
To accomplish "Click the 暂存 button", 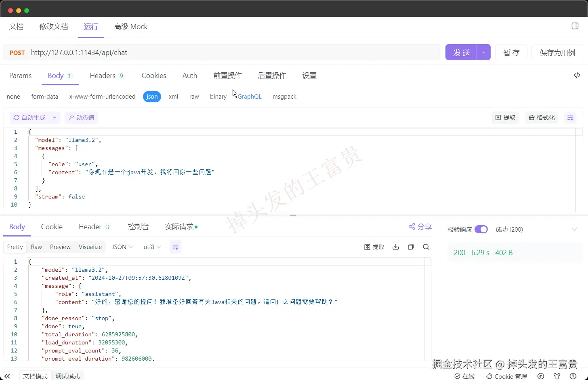I will (x=511, y=53).
